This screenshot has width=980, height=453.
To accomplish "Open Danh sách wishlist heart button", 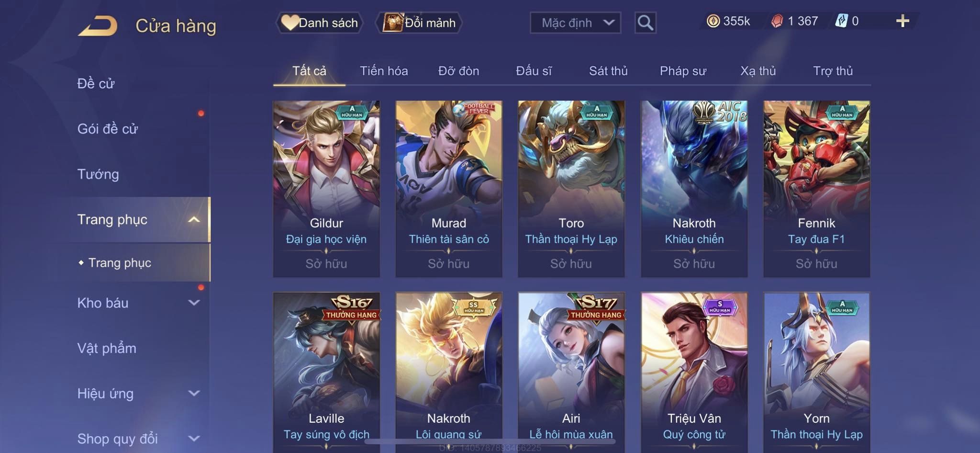I will (319, 23).
